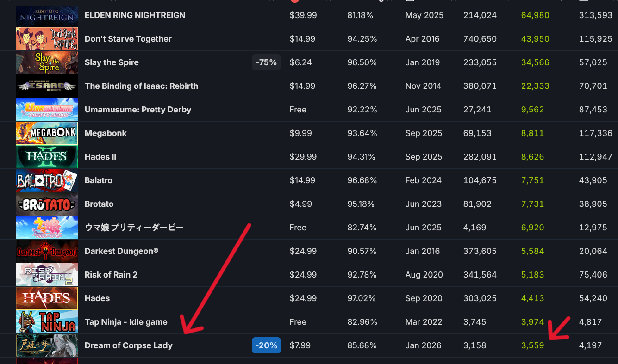Open the Tap Ninja game thumbnail
The width and height of the screenshot is (618, 364).
point(46,322)
